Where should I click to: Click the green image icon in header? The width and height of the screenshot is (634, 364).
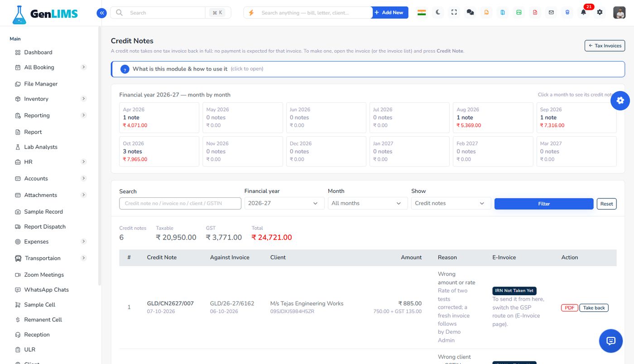pos(519,13)
